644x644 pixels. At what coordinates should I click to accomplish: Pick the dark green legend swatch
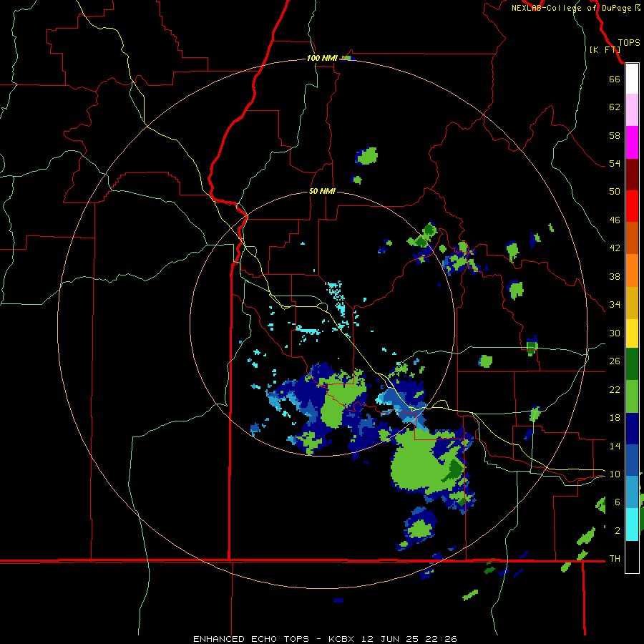click(x=632, y=364)
